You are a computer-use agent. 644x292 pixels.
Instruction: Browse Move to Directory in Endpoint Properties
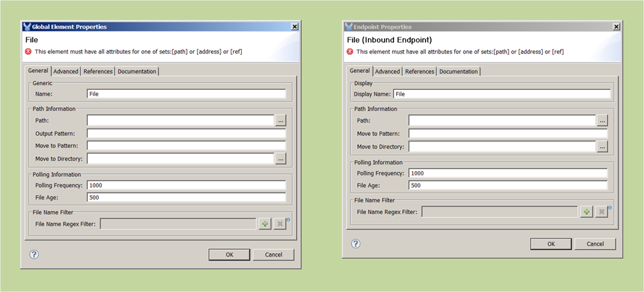coord(602,147)
